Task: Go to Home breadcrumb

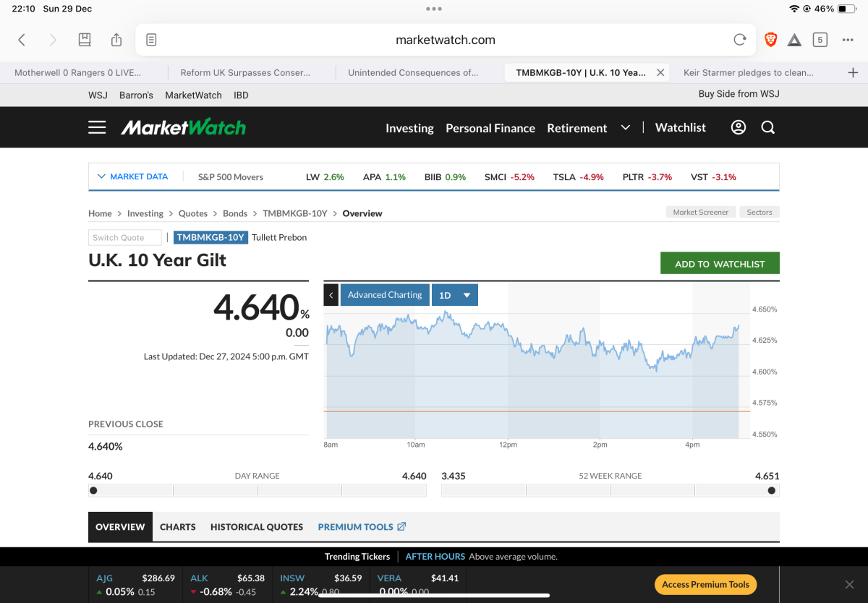Action: coord(100,213)
